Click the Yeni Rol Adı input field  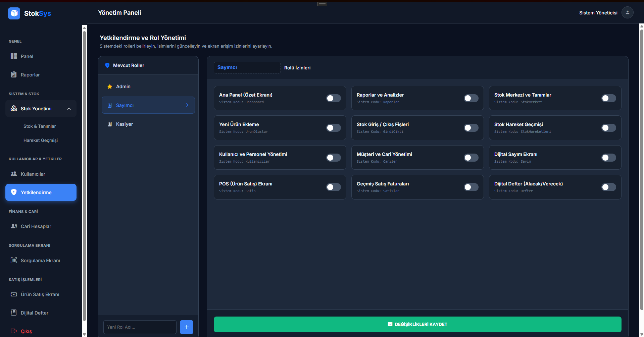140,327
